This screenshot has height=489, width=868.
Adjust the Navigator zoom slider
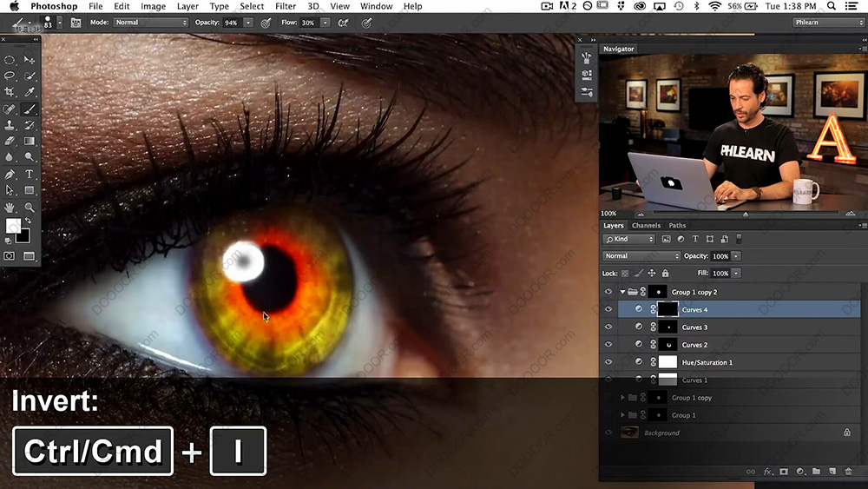[746, 213]
